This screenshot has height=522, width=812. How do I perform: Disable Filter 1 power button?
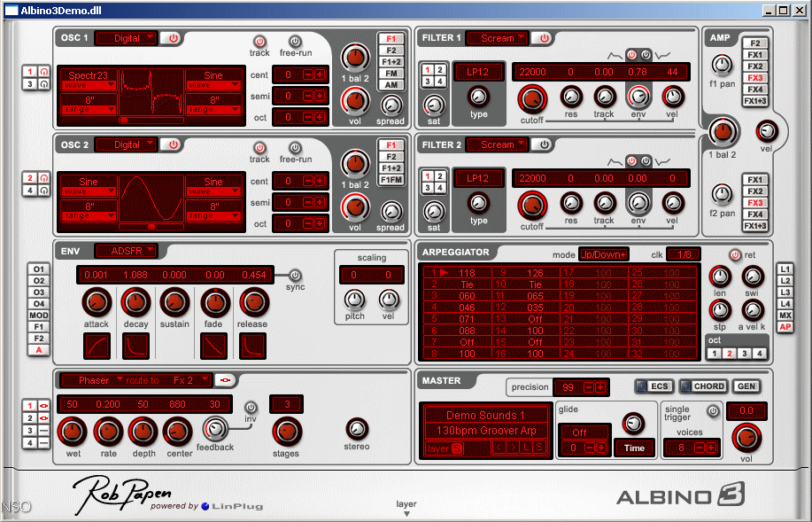544,38
